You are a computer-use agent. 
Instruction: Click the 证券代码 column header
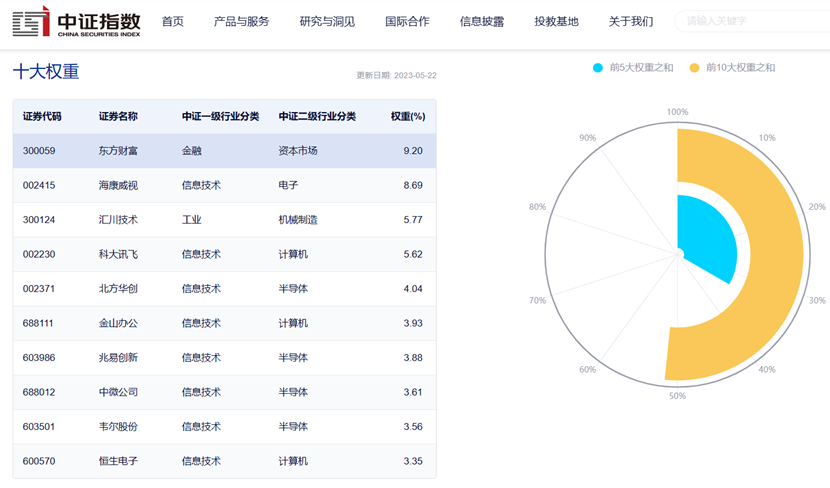pos(42,116)
